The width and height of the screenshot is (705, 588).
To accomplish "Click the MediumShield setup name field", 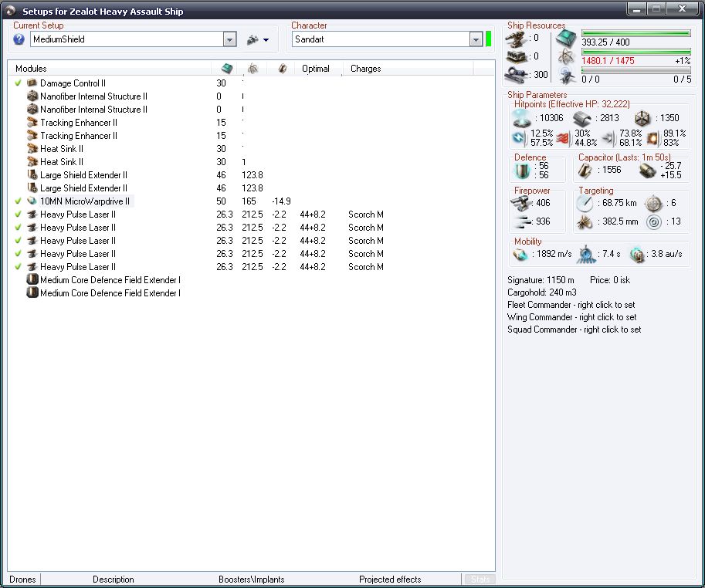I will pos(127,39).
